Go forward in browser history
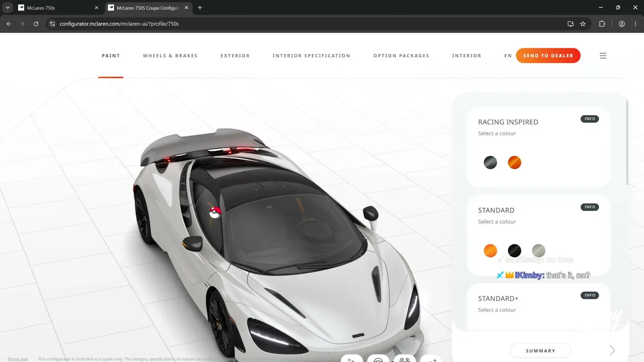 point(22,24)
